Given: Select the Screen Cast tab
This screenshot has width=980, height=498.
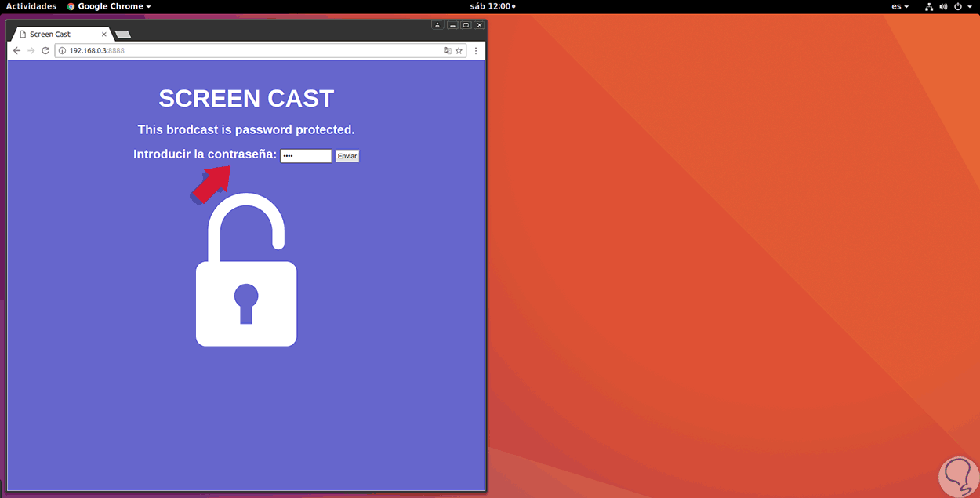Looking at the screenshot, I should click(61, 35).
